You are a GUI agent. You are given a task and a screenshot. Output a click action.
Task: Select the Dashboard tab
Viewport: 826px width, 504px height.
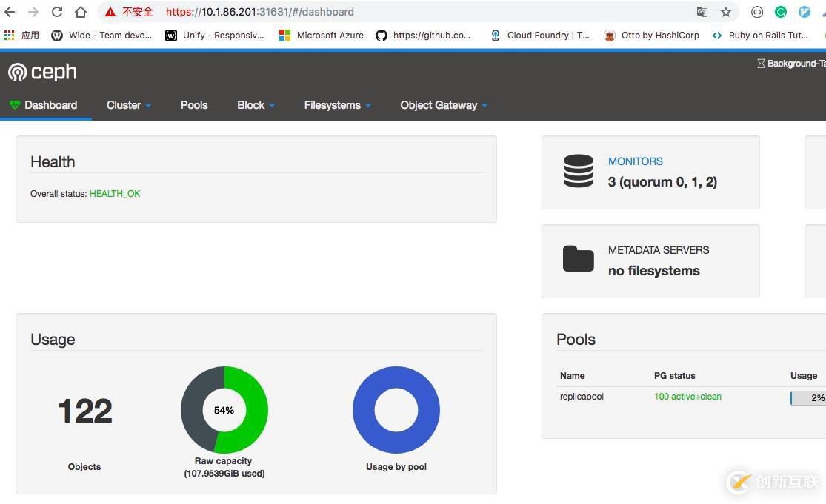coord(44,105)
